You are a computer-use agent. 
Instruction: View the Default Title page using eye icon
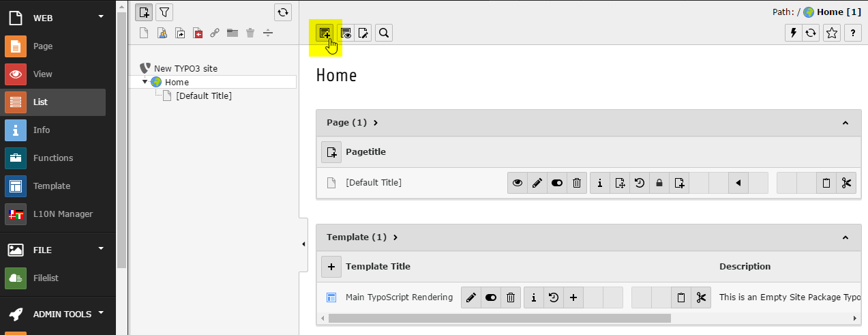518,183
